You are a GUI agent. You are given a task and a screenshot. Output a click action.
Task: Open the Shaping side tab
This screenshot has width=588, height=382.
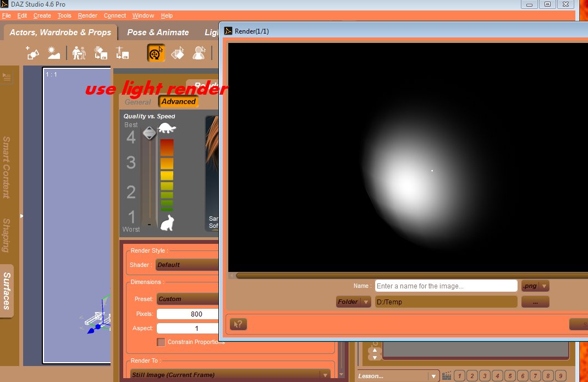coord(7,235)
